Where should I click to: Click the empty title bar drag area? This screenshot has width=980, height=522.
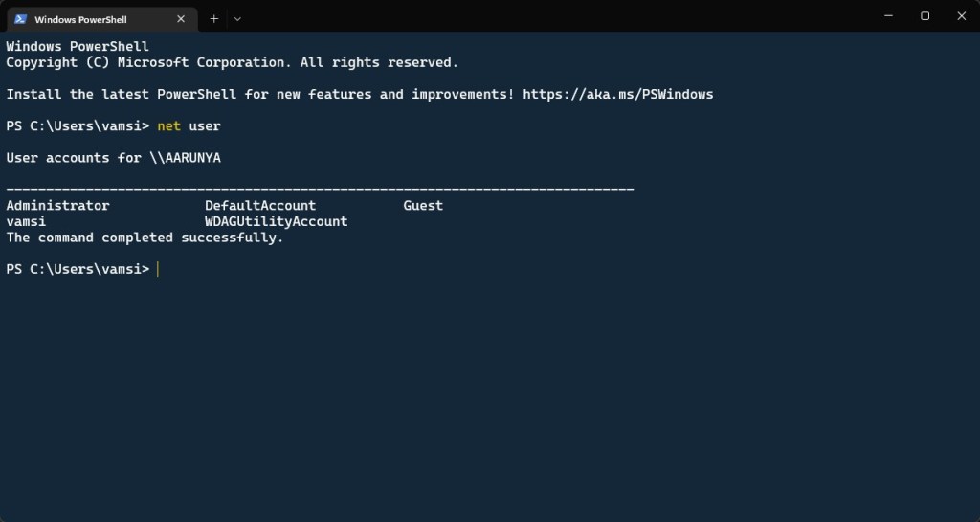coord(555,16)
